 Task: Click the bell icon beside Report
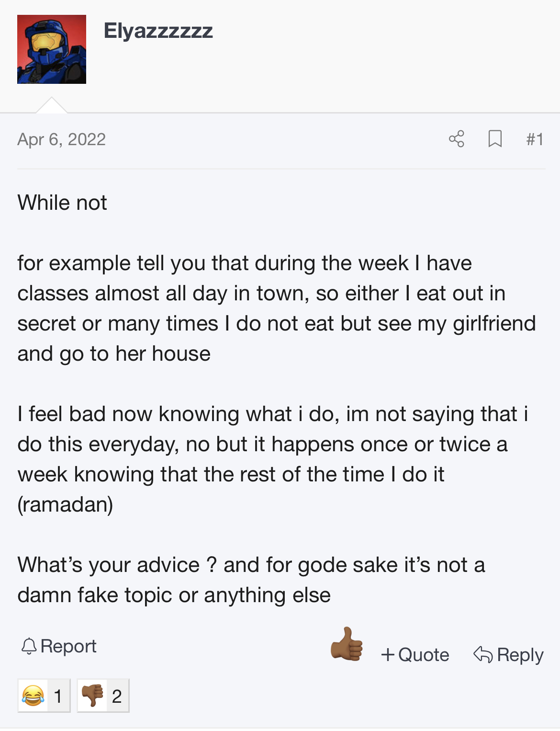(x=29, y=646)
